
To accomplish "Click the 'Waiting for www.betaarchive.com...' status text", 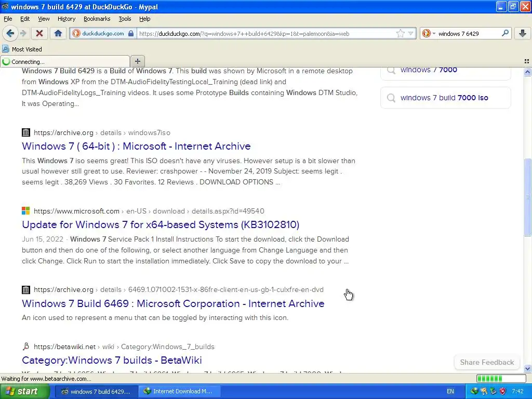I will coord(46,379).
